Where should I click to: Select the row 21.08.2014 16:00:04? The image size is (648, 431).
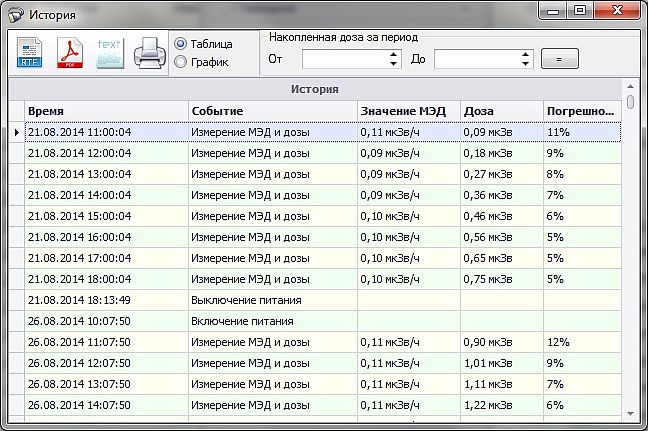click(x=323, y=237)
